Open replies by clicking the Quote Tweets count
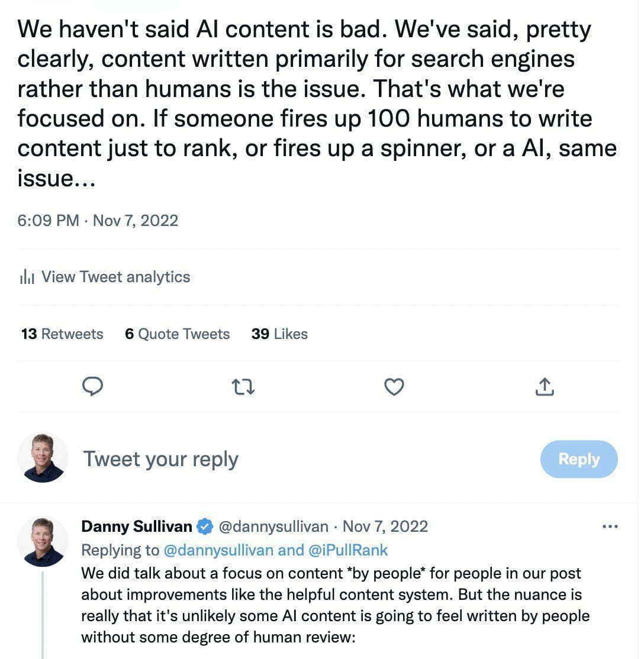 click(177, 334)
